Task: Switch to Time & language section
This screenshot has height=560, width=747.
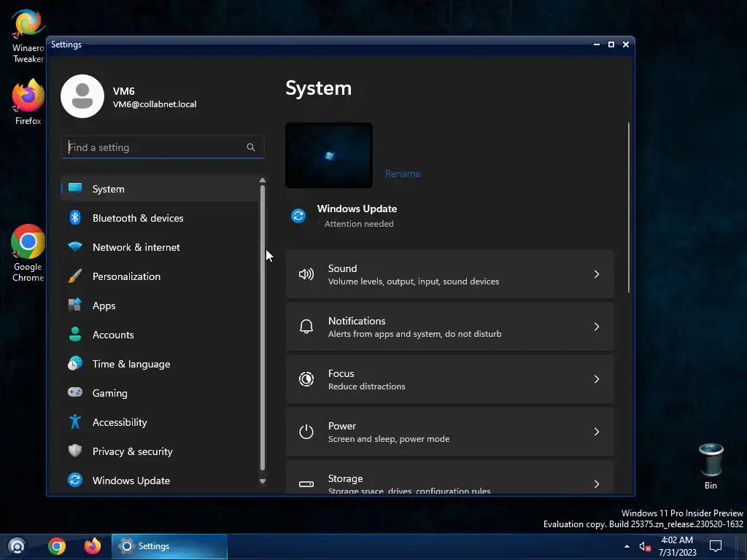Action: click(x=160, y=364)
